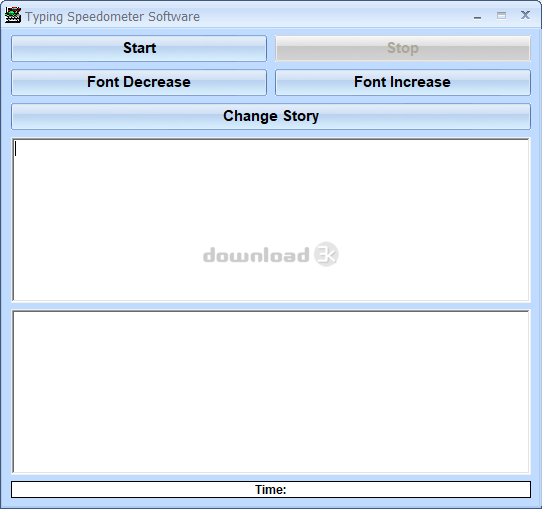
Task: Close the Typing Speedometer Software window
Action: [525, 15]
